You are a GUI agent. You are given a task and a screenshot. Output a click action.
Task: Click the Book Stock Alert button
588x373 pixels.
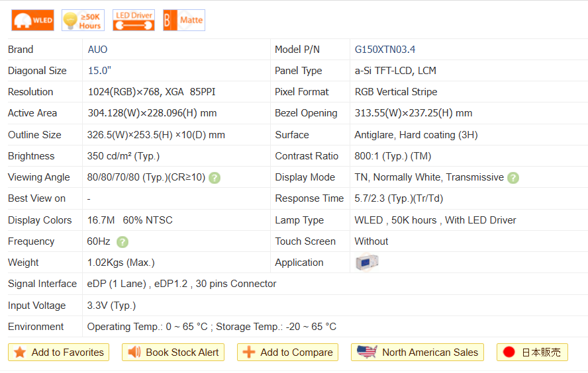coord(173,352)
